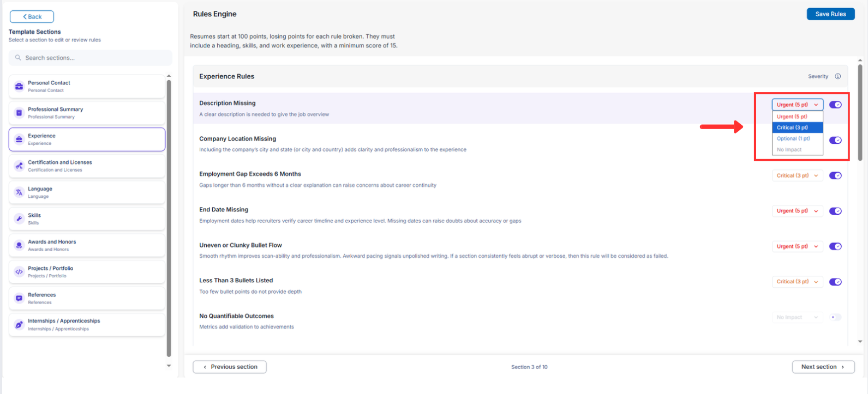Open severity dropdown for Uneven or Clunky Bullet Flow

pyautogui.click(x=797, y=246)
